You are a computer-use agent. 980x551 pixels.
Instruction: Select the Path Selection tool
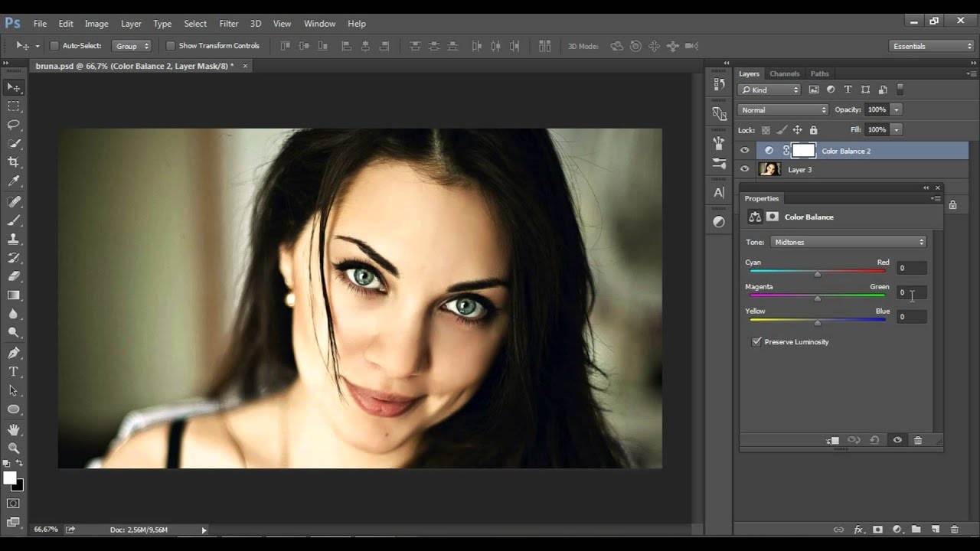click(x=14, y=390)
